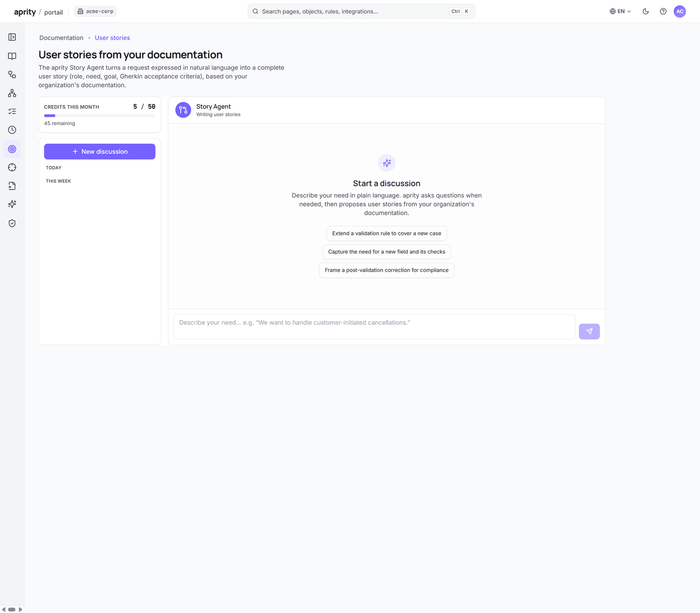Open the checklist sidebar icon
The image size is (700, 613).
[x=12, y=112]
